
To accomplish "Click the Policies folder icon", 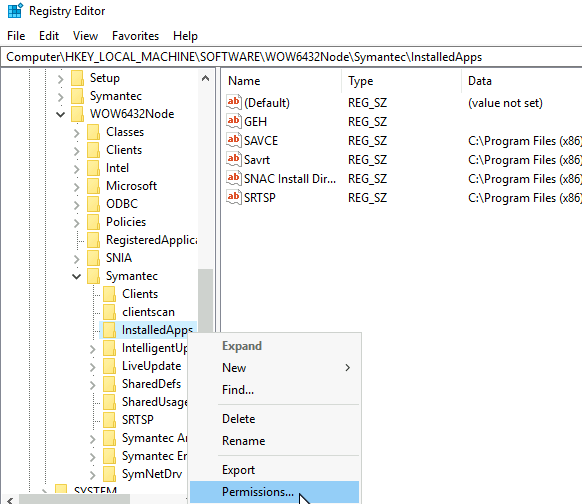I will [x=94, y=222].
